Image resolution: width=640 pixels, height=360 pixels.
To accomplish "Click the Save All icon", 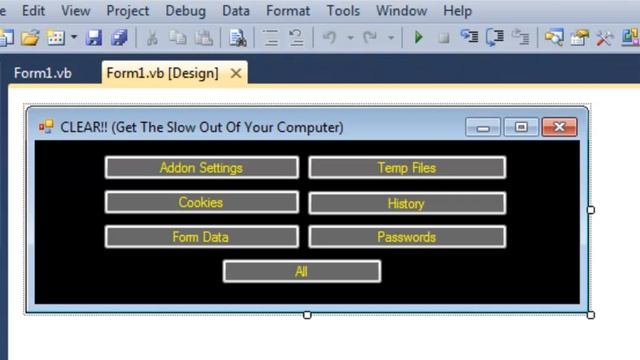I will 119,38.
